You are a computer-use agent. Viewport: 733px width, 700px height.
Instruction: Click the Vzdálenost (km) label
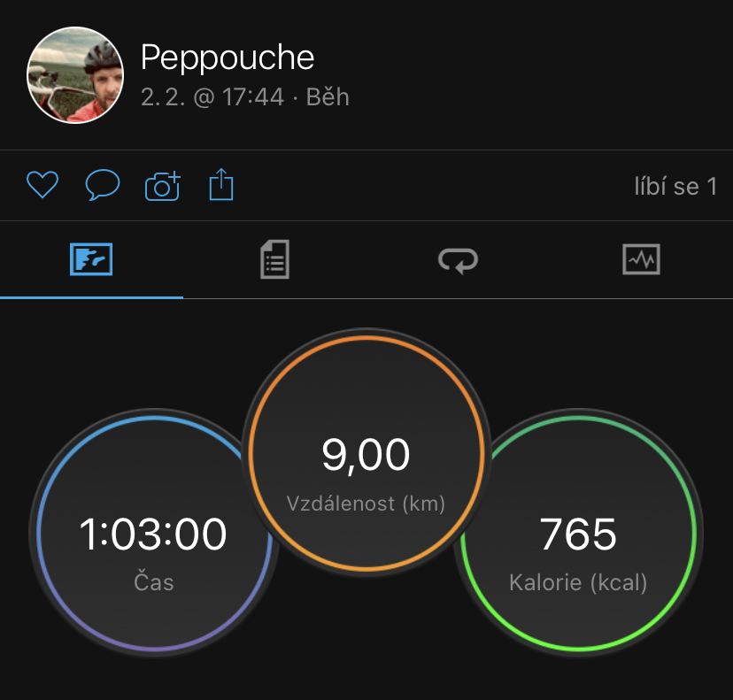coord(366,504)
